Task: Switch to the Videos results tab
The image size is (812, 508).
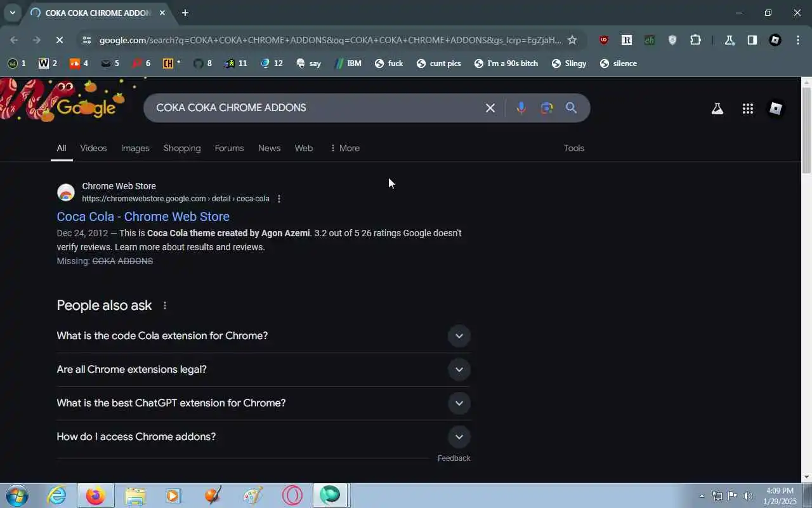Action: tap(93, 148)
